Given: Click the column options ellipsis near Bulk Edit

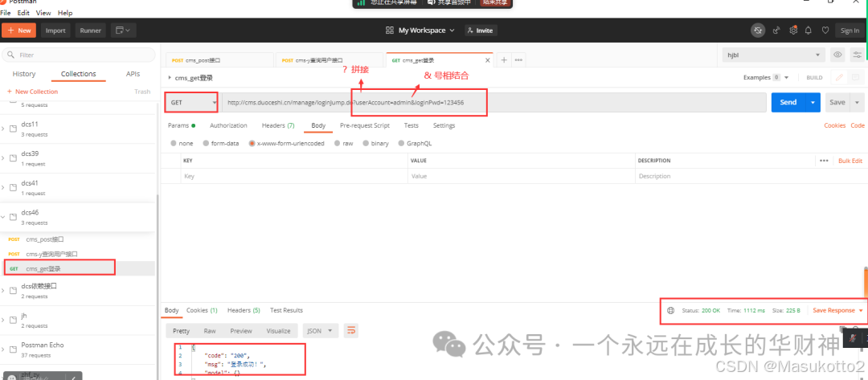Looking at the screenshot, I should (824, 161).
